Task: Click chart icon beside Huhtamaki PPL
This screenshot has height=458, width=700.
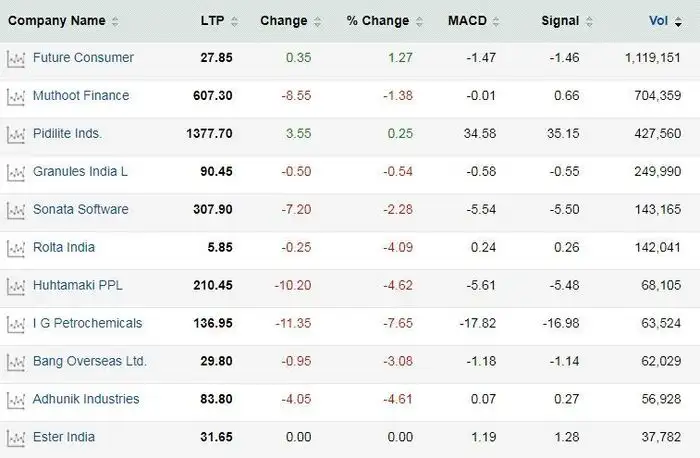Action: [15, 287]
